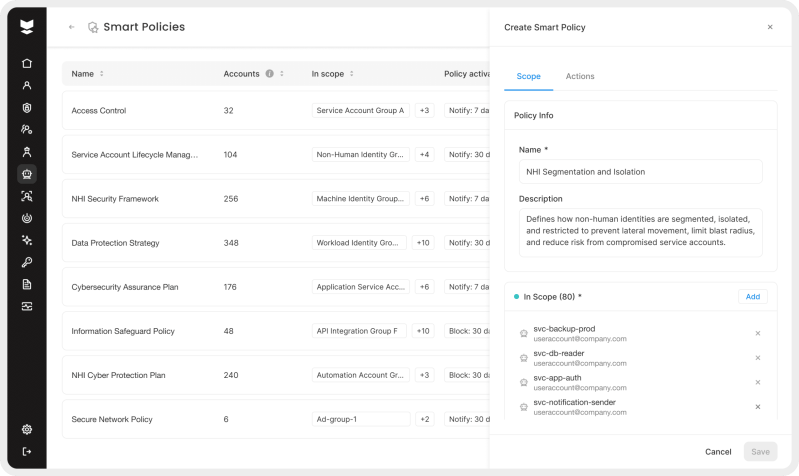
Task: Expand the +6 badge for Cybersecurity Assurance Plan
Action: point(424,287)
